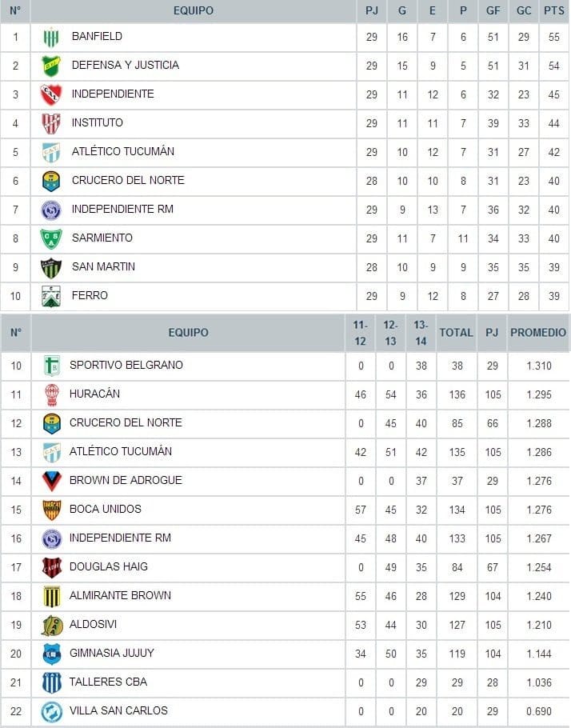Select the Instituto club badge

pos(51,123)
